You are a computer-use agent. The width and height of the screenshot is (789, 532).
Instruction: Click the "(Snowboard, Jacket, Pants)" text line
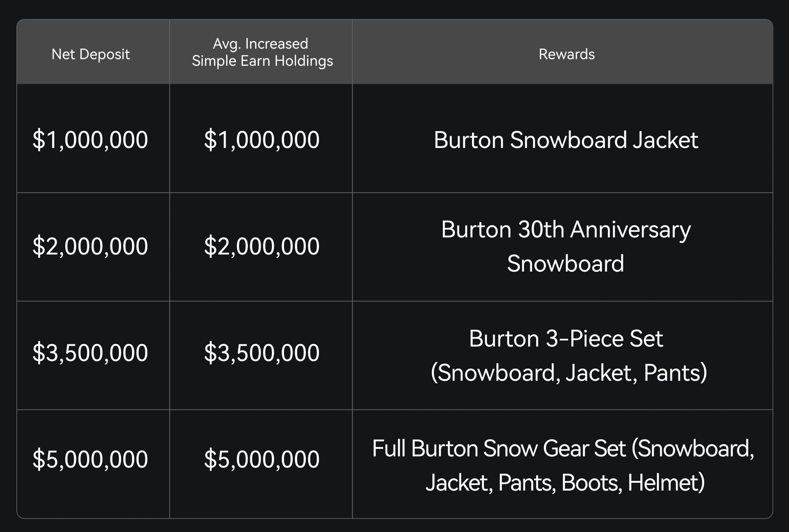point(568,373)
